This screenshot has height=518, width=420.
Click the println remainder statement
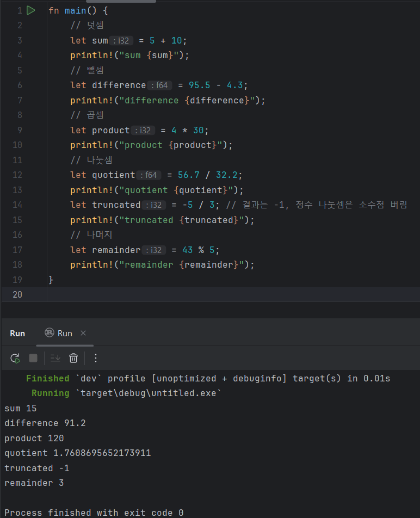pyautogui.click(x=162, y=264)
